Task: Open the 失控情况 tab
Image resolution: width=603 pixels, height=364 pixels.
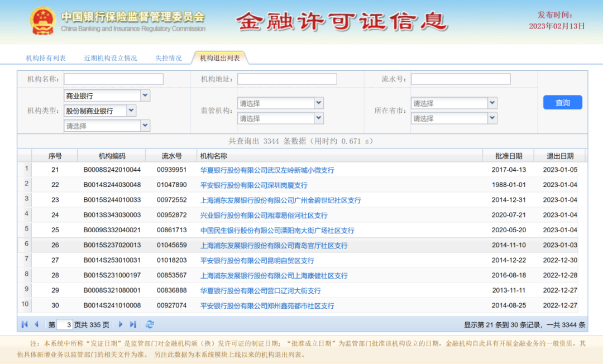Action: click(x=169, y=58)
